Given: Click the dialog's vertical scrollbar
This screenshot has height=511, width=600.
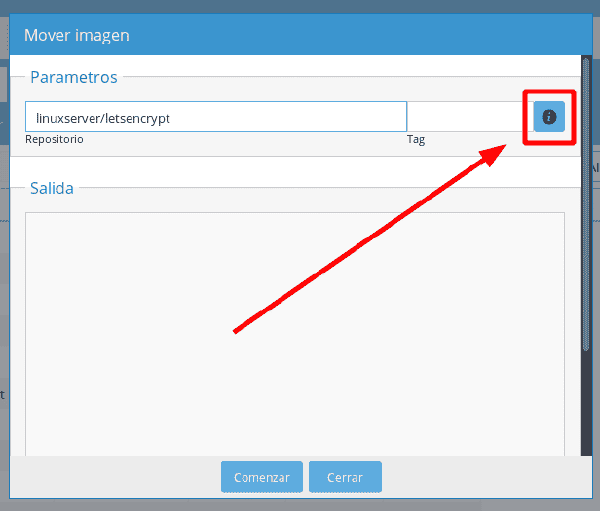Looking at the screenshot, I should [x=586, y=204].
